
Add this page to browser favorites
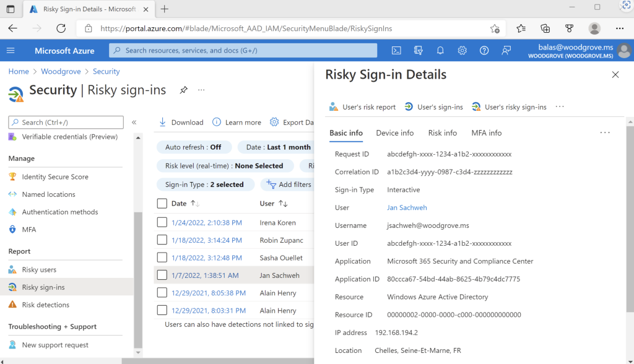point(495,28)
